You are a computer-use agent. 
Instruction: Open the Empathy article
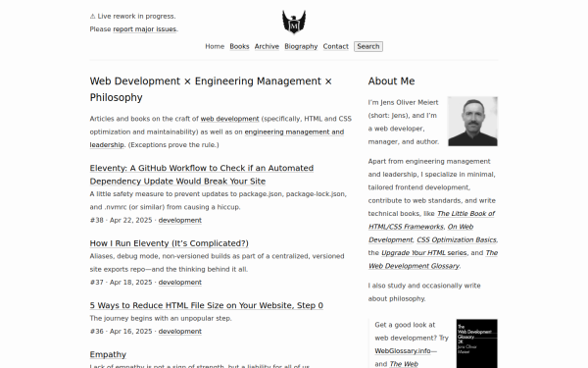pos(108,354)
